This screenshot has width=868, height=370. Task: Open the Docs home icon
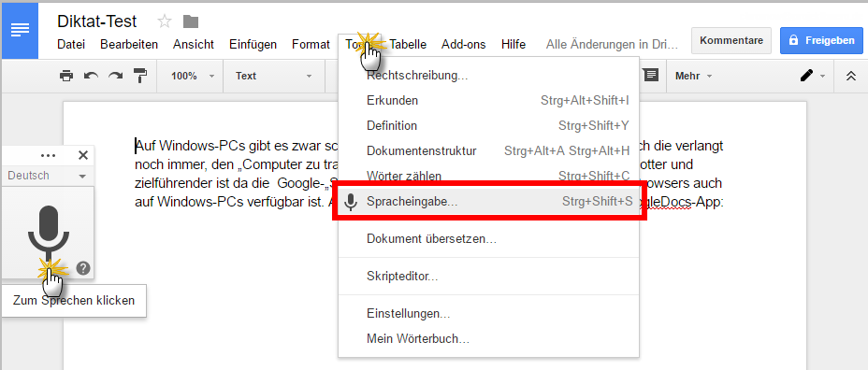(20, 31)
